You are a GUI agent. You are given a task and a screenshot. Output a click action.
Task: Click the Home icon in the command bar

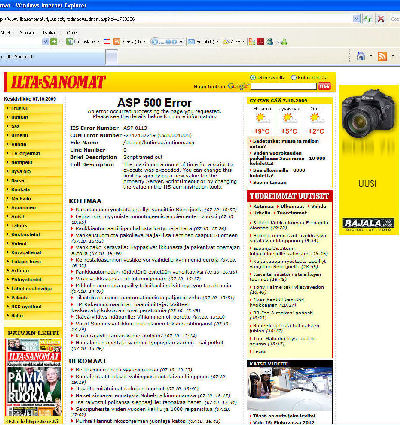(360, 56)
